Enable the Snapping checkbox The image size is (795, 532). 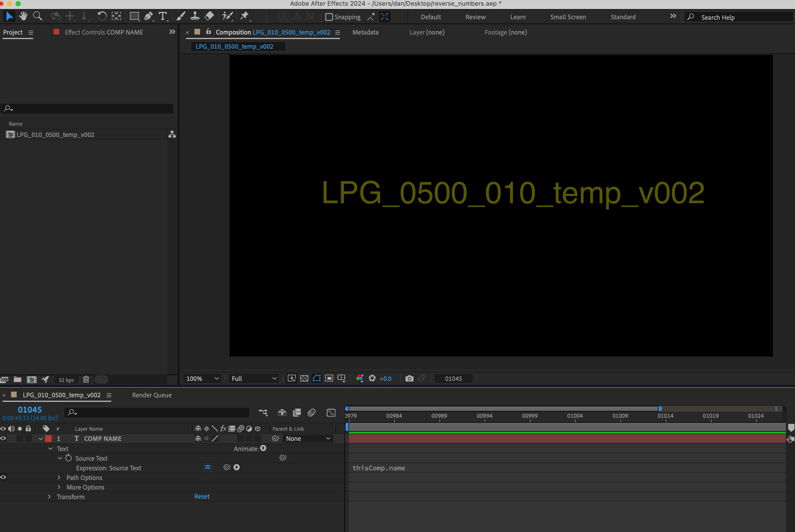pyautogui.click(x=329, y=17)
